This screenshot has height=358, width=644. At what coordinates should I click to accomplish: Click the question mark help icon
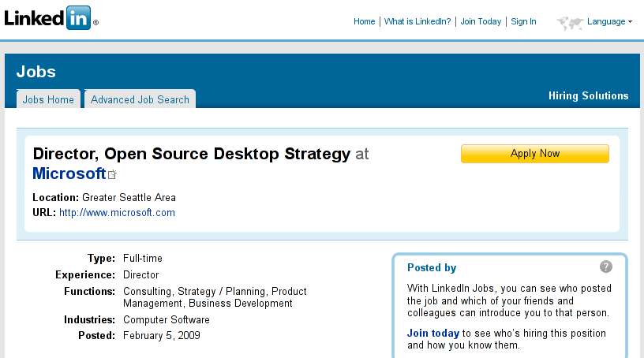[x=606, y=267]
